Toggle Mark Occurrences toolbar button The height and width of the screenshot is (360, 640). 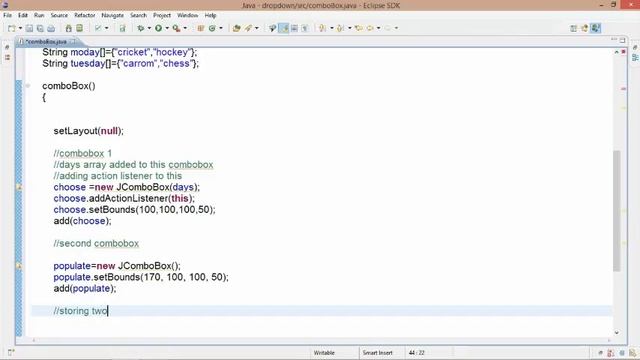(x=272, y=28)
